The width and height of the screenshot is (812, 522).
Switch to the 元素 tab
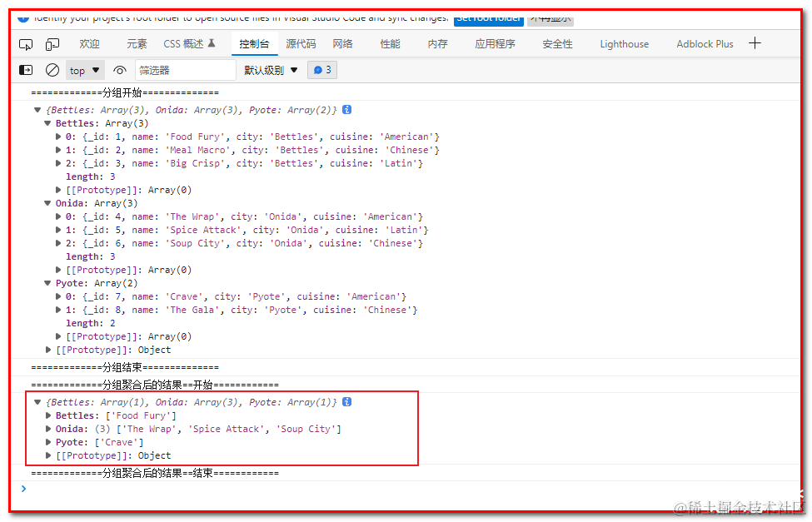point(137,44)
